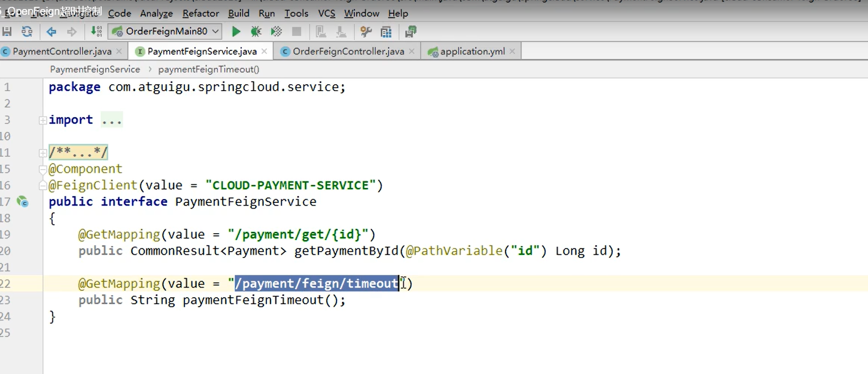868x374 pixels.
Task: Click the interface name PaymentFeignService in code
Action: [x=246, y=202]
